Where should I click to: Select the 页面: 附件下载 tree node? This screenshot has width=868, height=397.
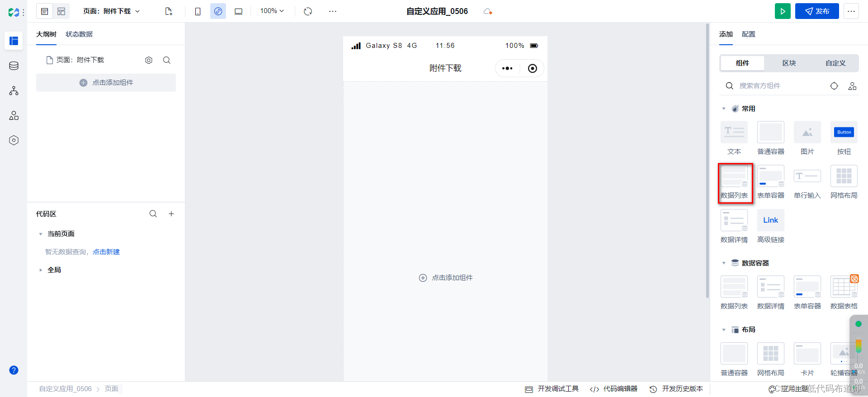point(75,60)
